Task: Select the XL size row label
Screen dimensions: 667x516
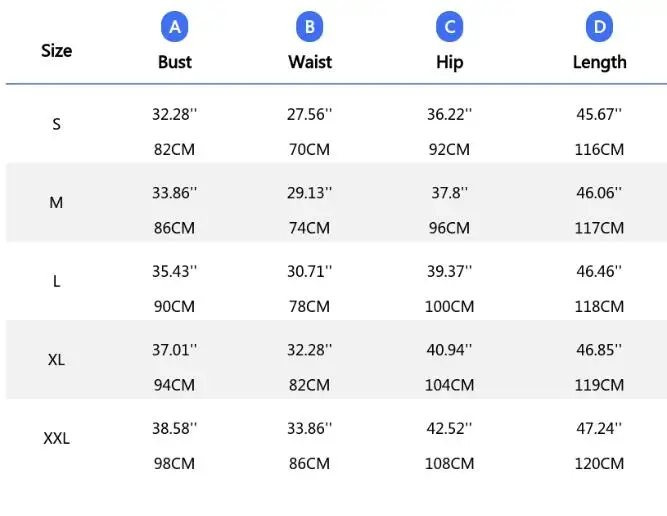Action: click(x=57, y=359)
